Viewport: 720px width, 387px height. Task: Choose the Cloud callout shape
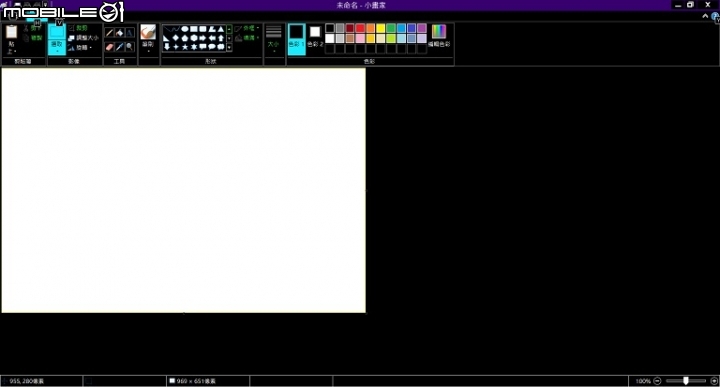click(220, 46)
